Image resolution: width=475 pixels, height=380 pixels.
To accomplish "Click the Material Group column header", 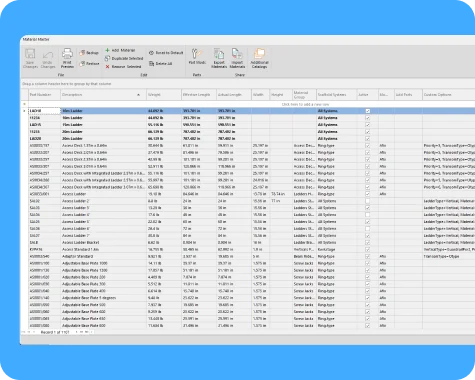I will (304, 95).
